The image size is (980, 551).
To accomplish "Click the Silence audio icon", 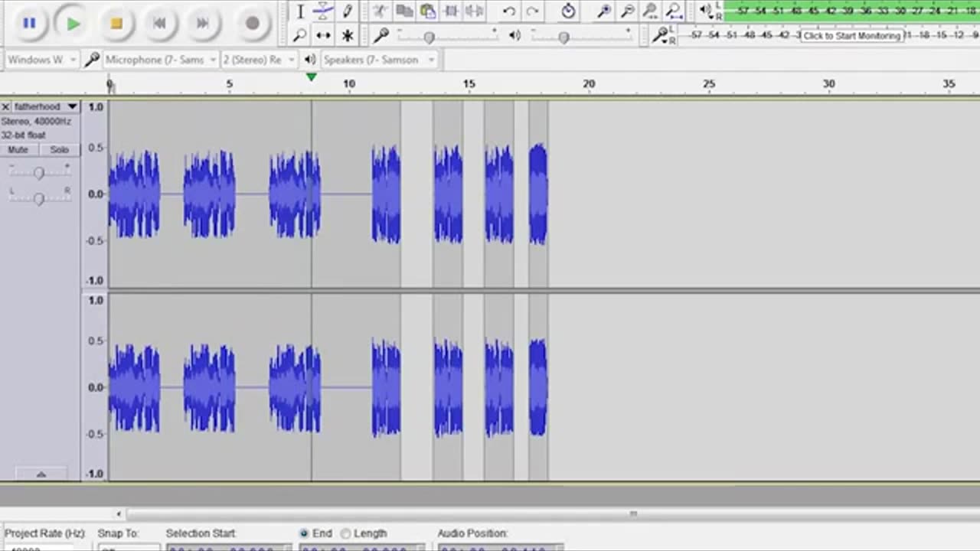I will [x=475, y=11].
